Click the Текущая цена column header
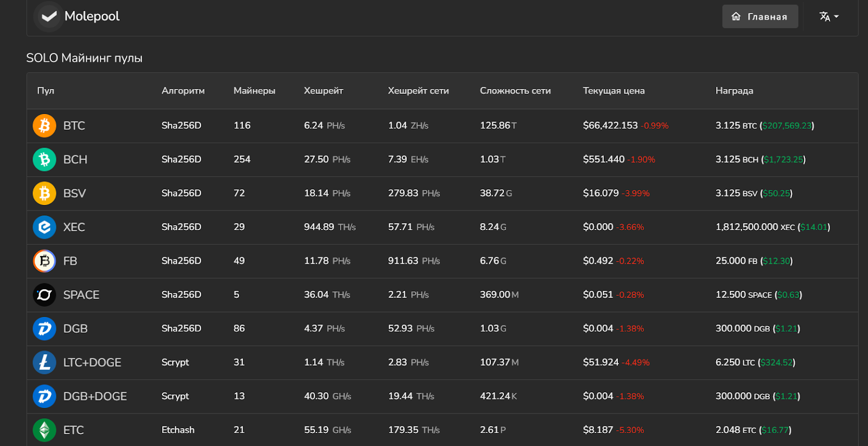The width and height of the screenshot is (868, 446). [614, 91]
